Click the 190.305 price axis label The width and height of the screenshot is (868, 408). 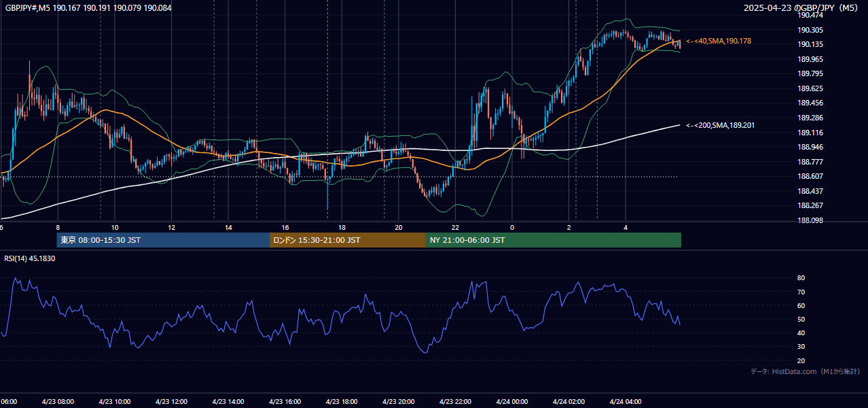(810, 30)
